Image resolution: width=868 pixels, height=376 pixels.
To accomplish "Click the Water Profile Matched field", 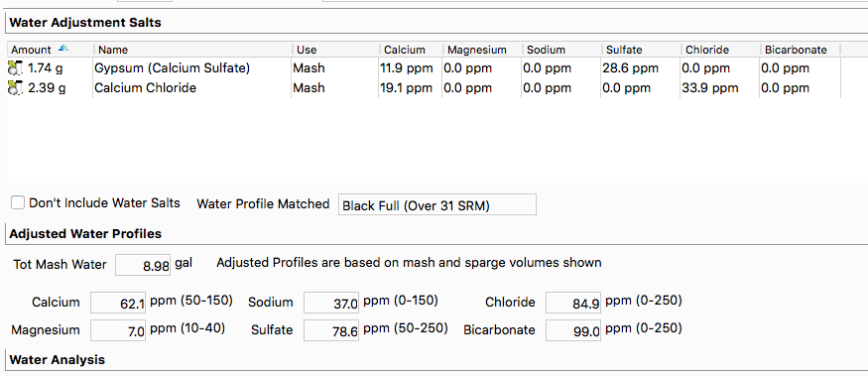I will tap(436, 205).
